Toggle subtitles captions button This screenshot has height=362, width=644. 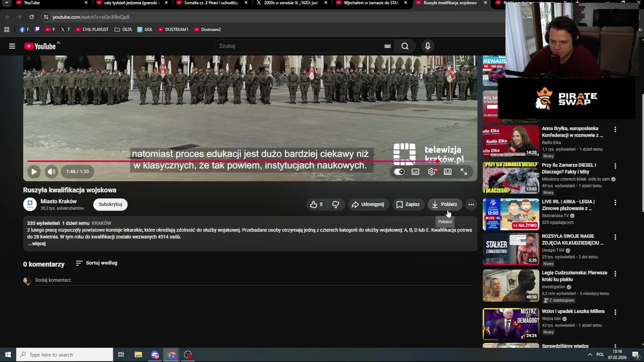coord(416,171)
